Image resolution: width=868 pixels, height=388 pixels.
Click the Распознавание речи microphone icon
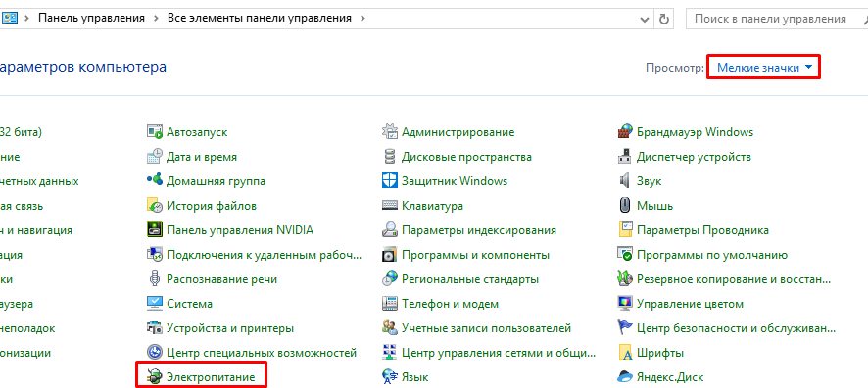[155, 279]
